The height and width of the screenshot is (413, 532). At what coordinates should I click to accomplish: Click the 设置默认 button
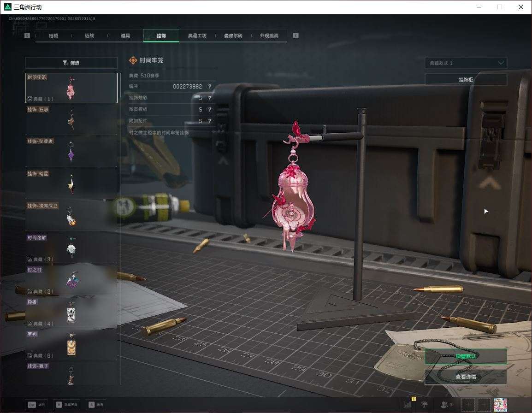pos(466,356)
